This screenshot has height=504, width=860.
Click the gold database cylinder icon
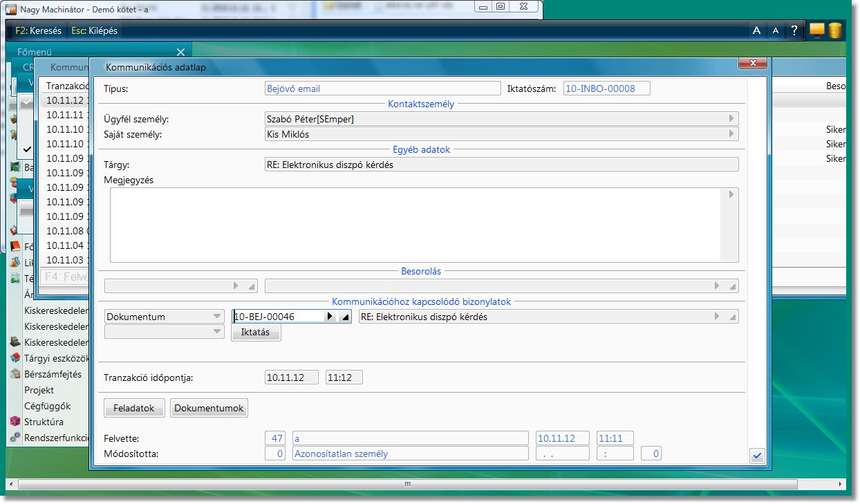click(835, 30)
